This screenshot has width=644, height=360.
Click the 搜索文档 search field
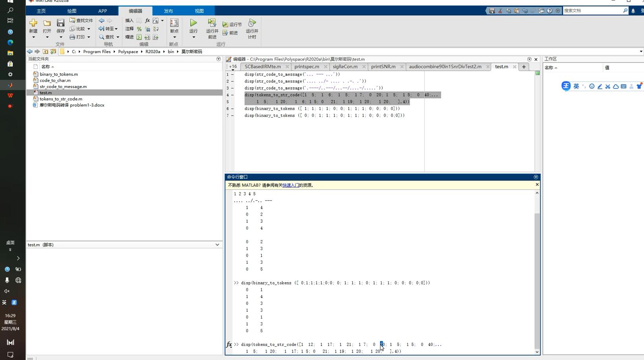pos(593,11)
